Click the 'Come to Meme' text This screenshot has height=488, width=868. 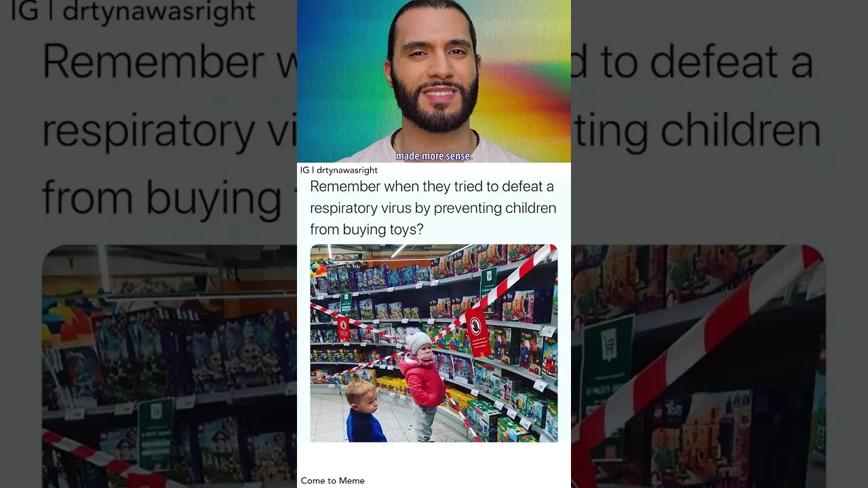coord(332,481)
